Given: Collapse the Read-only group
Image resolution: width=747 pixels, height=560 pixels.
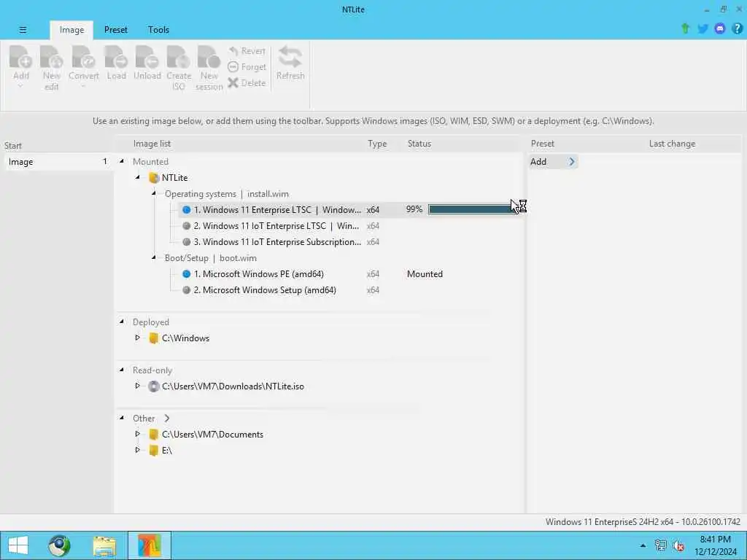Looking at the screenshot, I should 122,370.
